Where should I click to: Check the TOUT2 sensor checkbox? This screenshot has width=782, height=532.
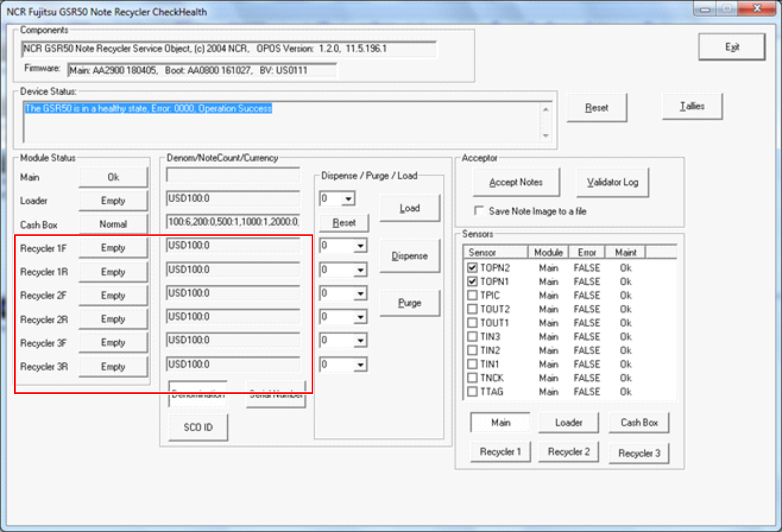(472, 309)
